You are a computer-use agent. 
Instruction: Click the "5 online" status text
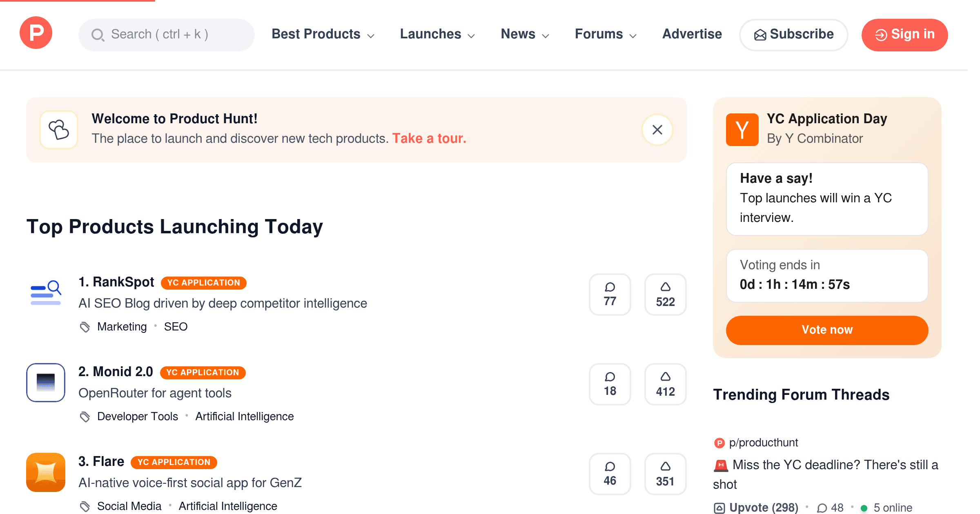pos(893,507)
